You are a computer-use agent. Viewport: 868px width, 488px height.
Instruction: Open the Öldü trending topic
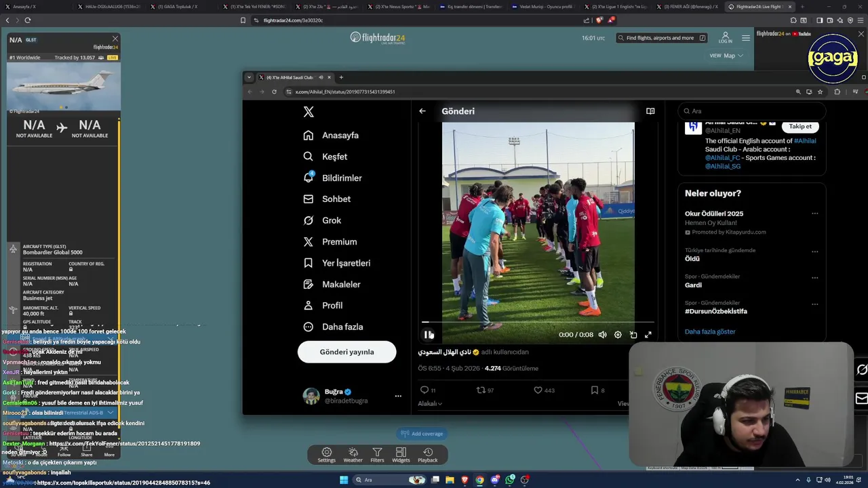click(692, 259)
